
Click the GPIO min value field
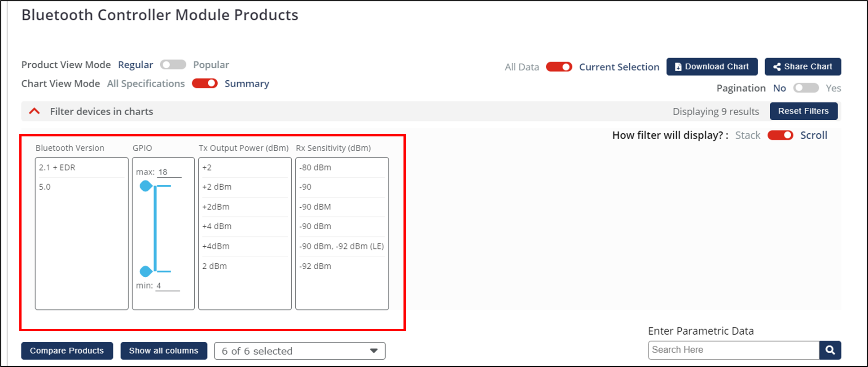167,285
